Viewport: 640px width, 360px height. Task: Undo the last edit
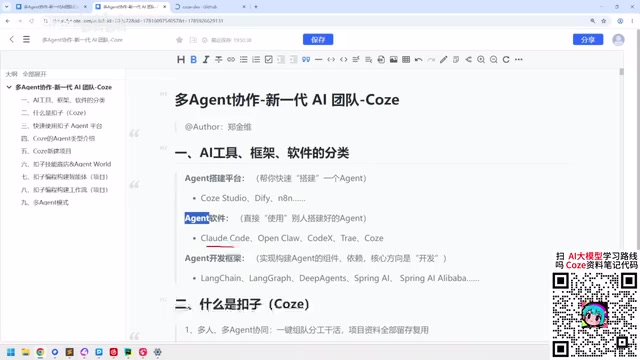point(419,60)
